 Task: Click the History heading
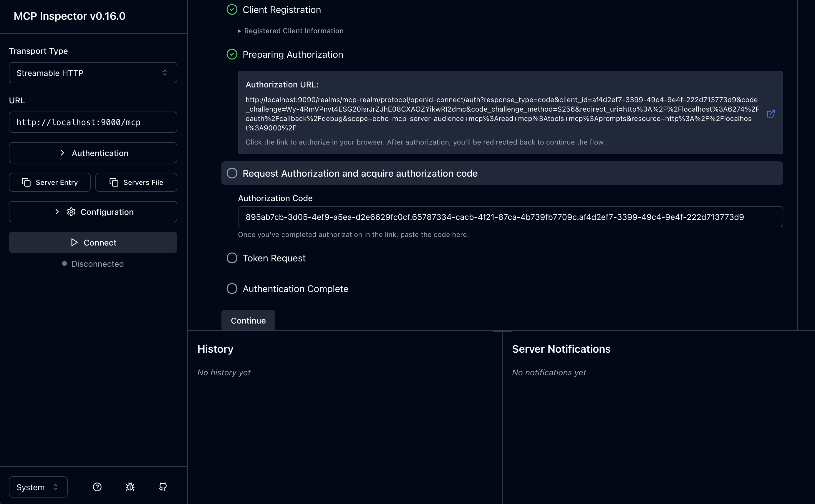tap(215, 349)
